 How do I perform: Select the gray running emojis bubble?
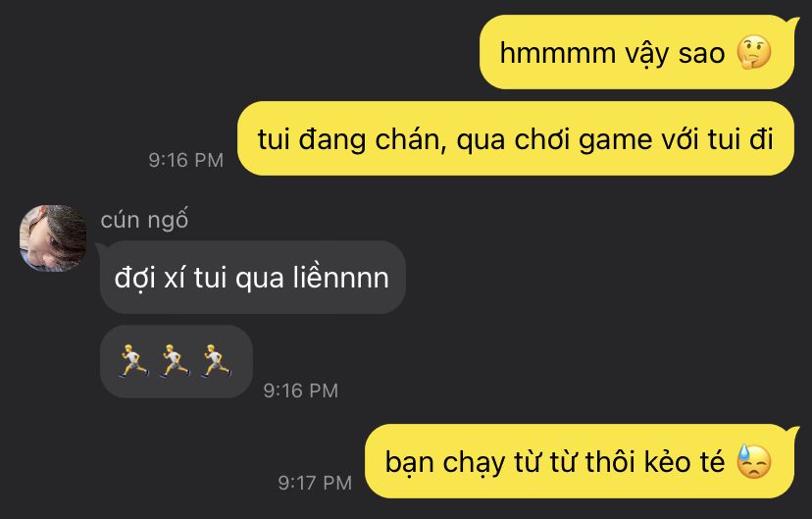[x=177, y=361]
